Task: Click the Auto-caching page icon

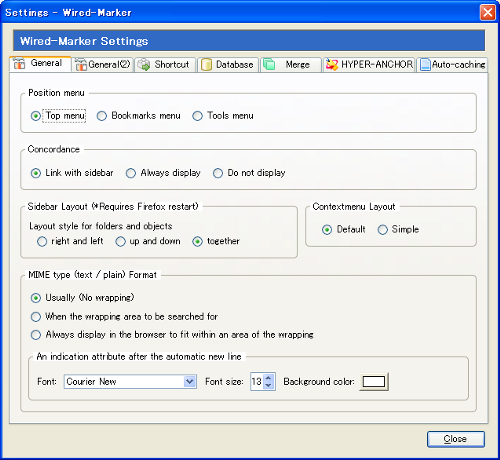Action: coord(425,65)
